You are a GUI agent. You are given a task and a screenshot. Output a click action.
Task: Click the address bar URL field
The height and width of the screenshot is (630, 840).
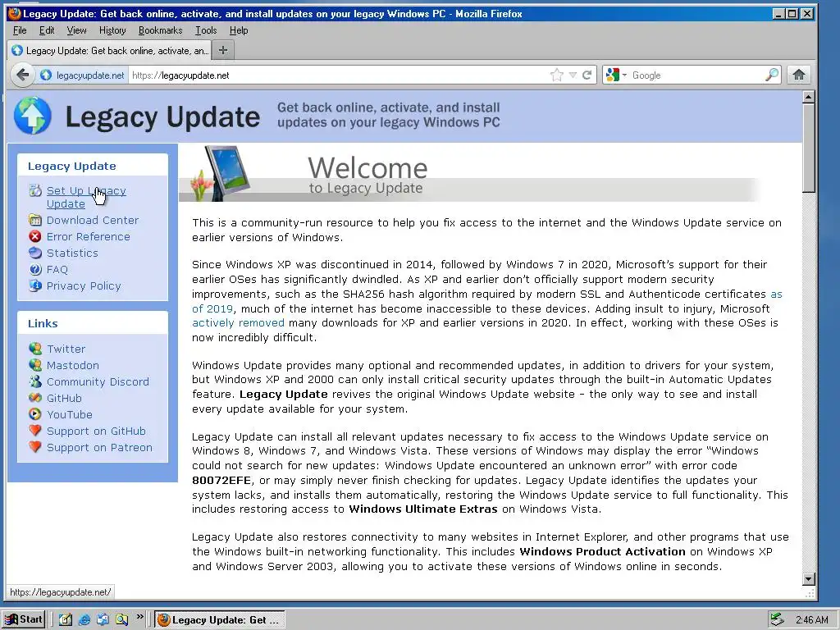[337, 75]
